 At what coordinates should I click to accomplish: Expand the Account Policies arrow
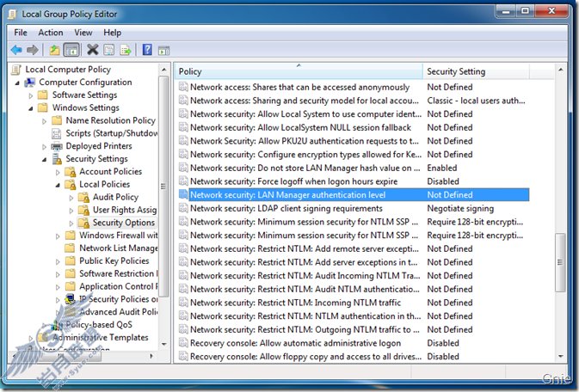point(58,172)
